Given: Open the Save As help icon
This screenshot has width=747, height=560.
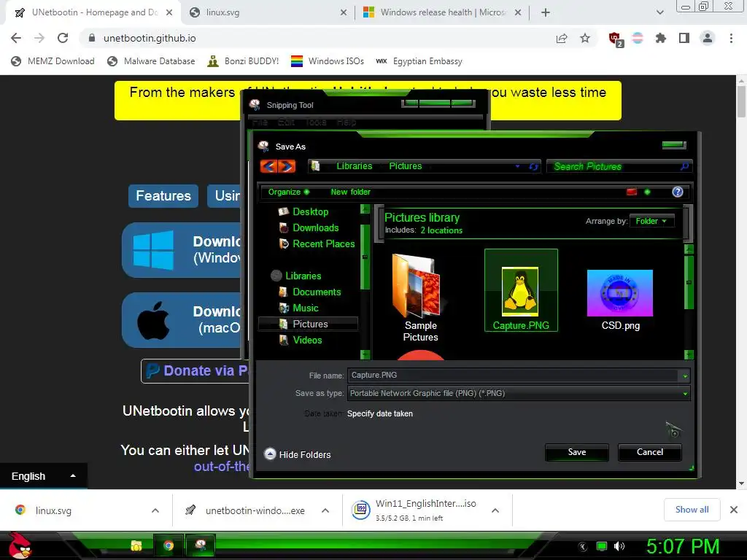Looking at the screenshot, I should click(x=677, y=192).
